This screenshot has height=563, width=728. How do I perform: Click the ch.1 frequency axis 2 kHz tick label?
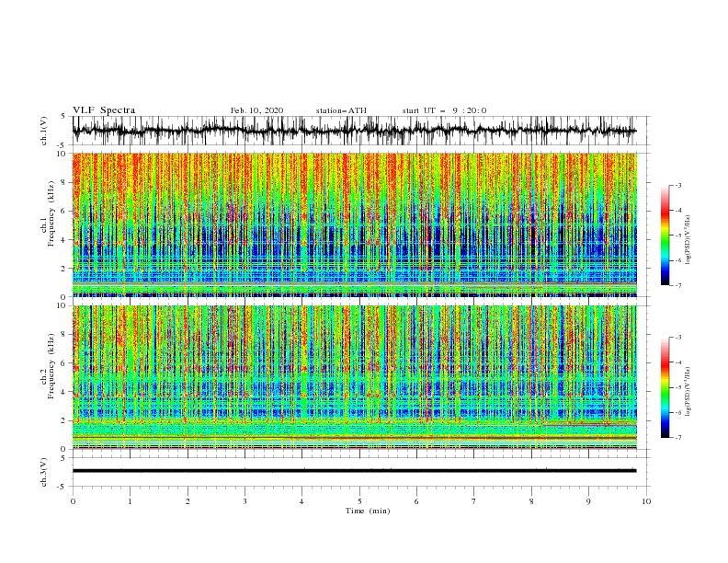pos(63,269)
